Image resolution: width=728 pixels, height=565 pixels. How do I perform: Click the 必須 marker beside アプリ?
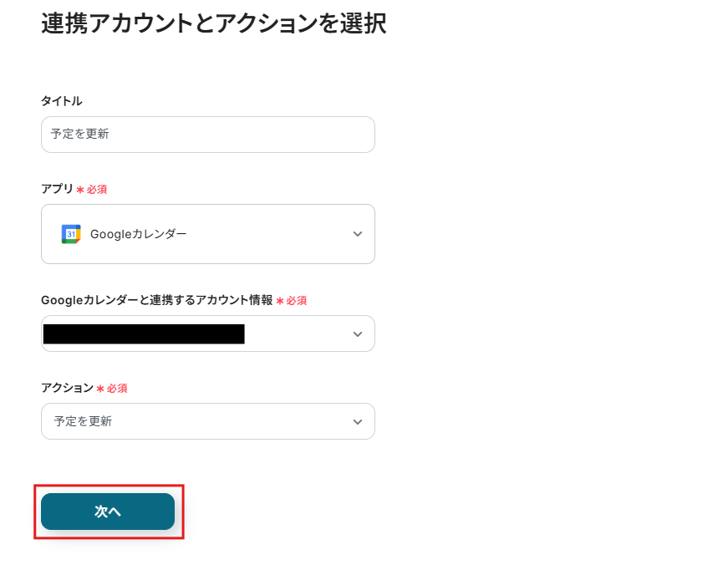point(97,190)
